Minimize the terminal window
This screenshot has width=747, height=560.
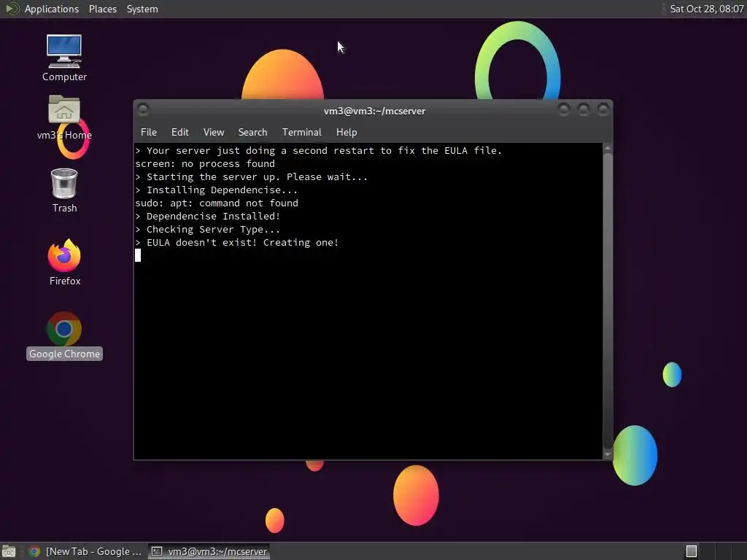564,110
